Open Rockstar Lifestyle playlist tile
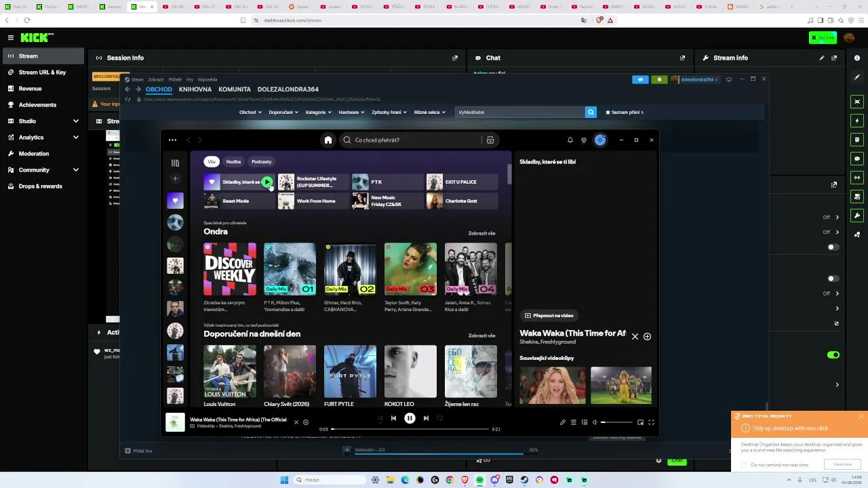Screen dimensions: 868x488 (x=313, y=182)
